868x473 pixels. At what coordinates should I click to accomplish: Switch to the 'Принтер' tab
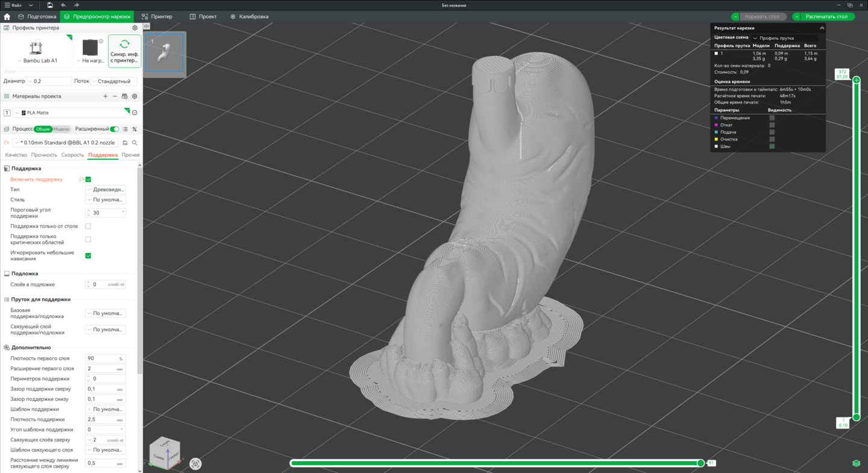click(157, 17)
